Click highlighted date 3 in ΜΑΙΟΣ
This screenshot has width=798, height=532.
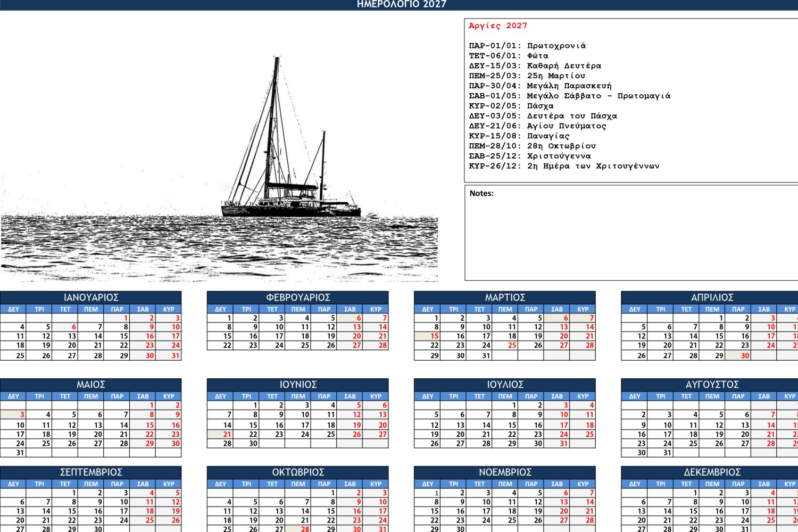tap(21, 415)
